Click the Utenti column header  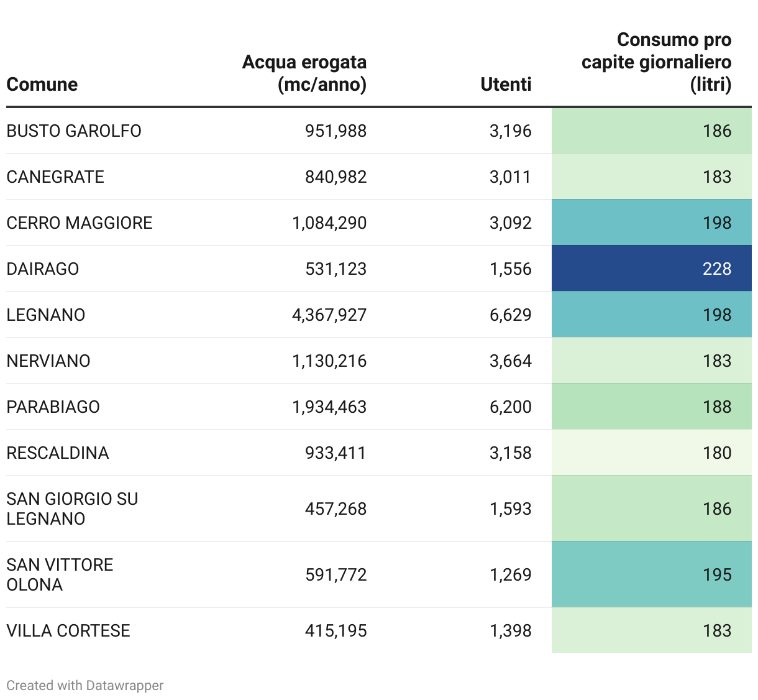[506, 85]
